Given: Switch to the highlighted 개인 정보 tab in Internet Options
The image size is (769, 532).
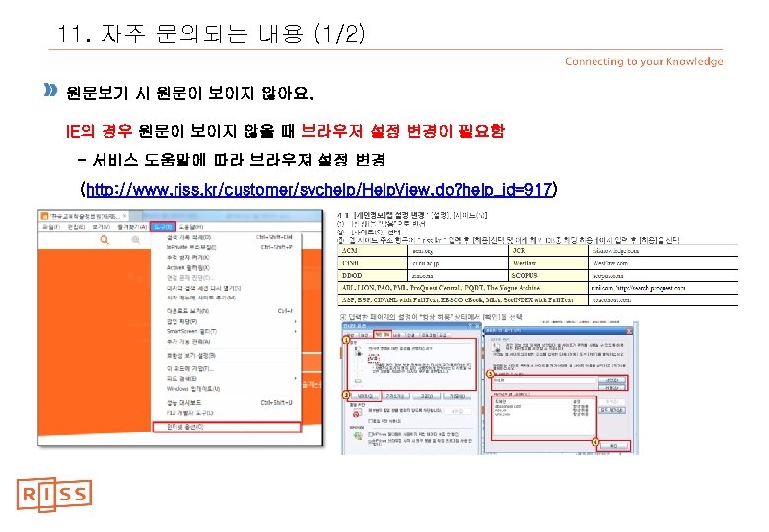Looking at the screenshot, I should pyautogui.click(x=383, y=335).
